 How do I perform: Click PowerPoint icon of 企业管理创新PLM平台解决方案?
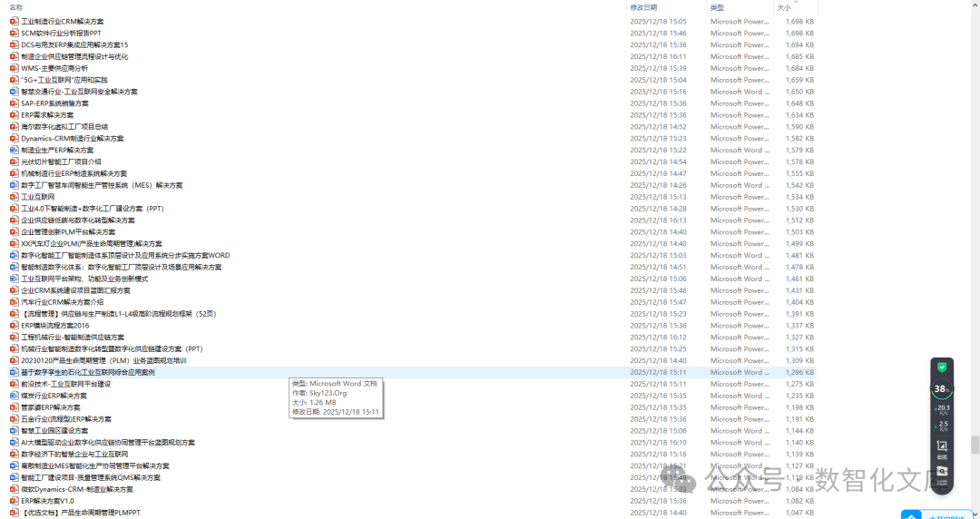coord(15,232)
